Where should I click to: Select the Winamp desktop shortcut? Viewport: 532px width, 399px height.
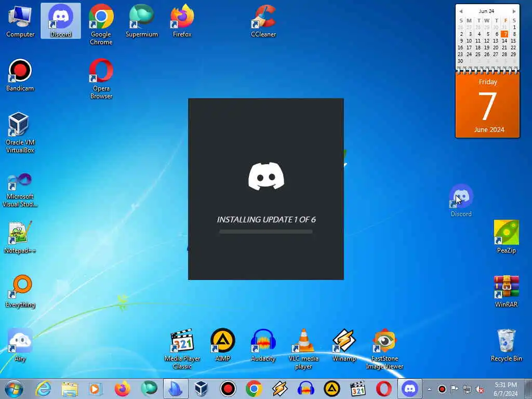(x=344, y=345)
